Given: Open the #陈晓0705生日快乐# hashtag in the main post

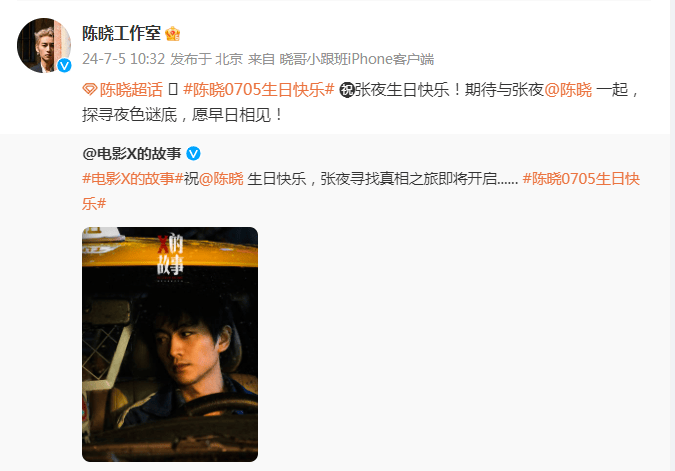Looking at the screenshot, I should [258, 90].
